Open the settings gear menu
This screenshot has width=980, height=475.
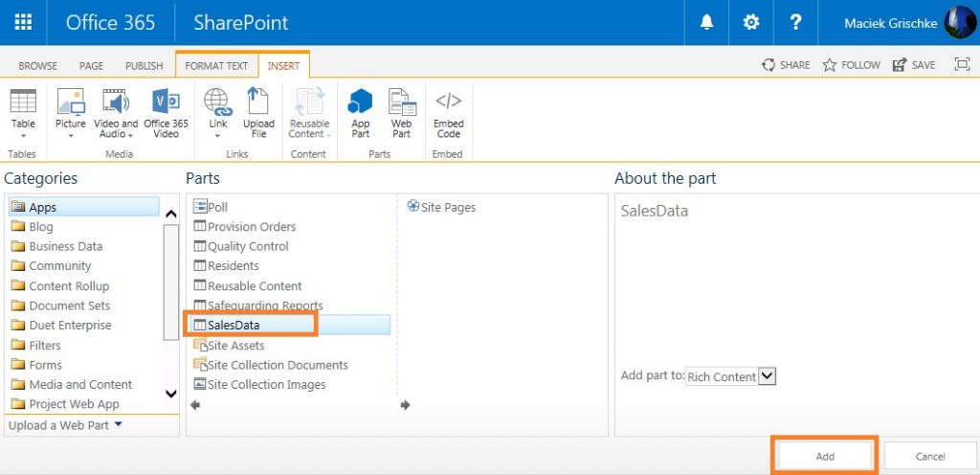tap(750, 22)
